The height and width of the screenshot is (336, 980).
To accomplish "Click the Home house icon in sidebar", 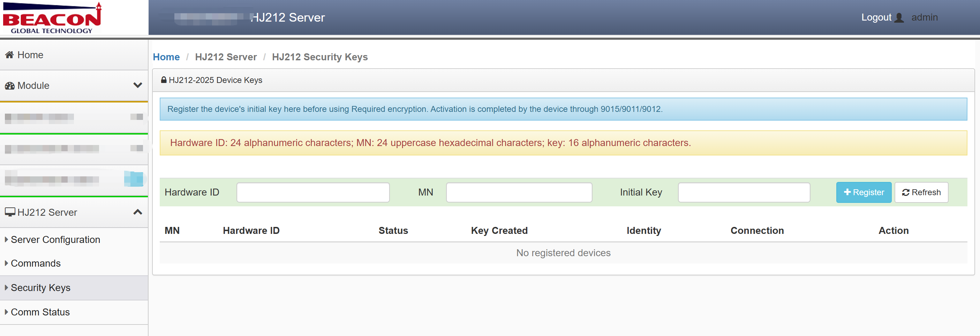I will click(x=9, y=55).
